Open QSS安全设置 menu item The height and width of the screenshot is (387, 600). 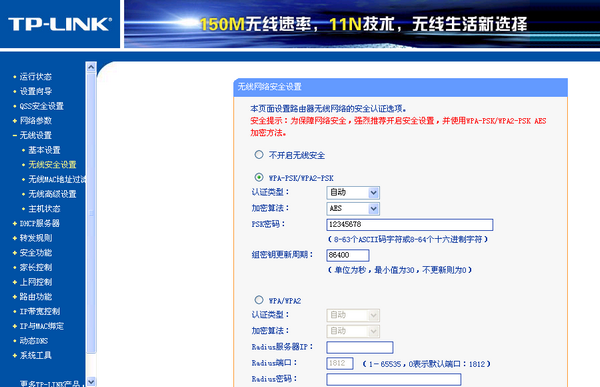coord(41,106)
